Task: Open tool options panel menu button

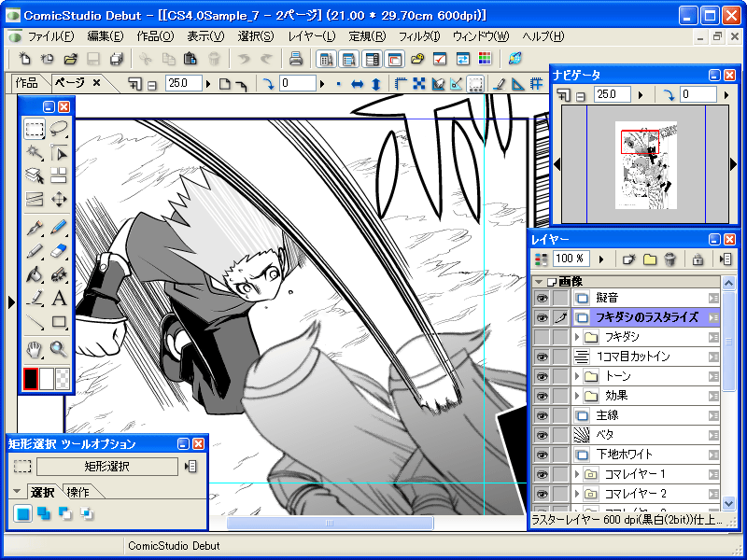Action: pyautogui.click(x=191, y=466)
